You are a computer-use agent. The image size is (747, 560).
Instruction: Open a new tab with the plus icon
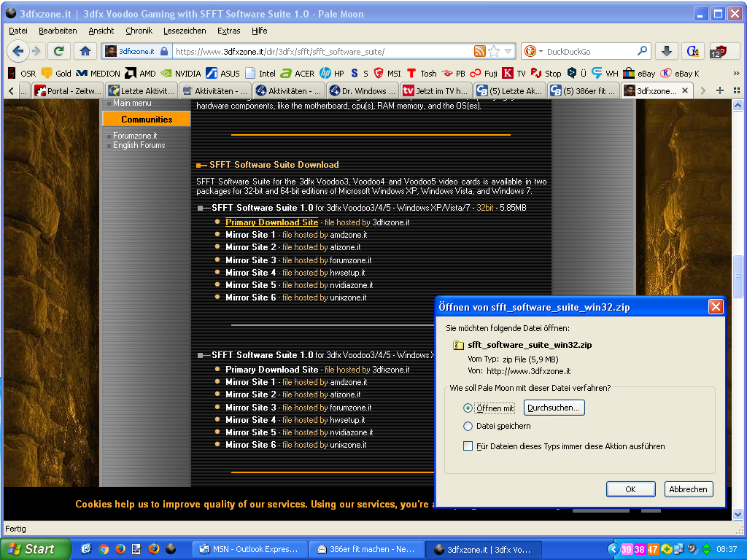tap(720, 90)
